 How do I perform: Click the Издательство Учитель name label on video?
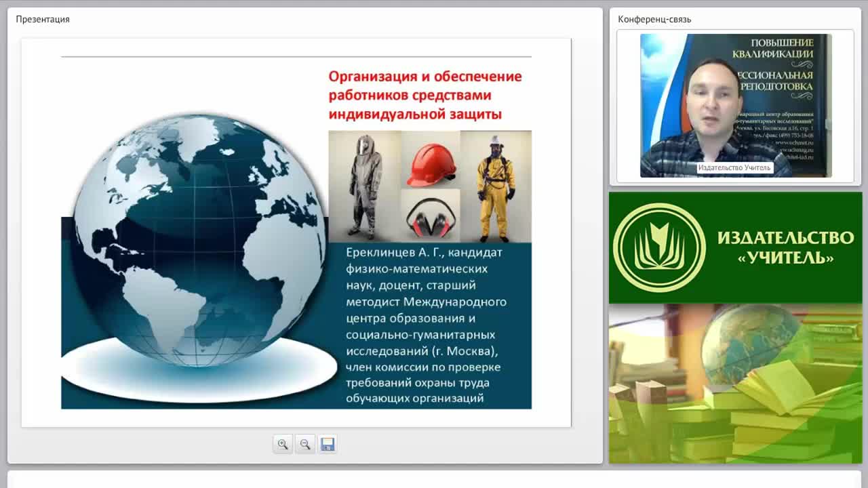point(734,167)
